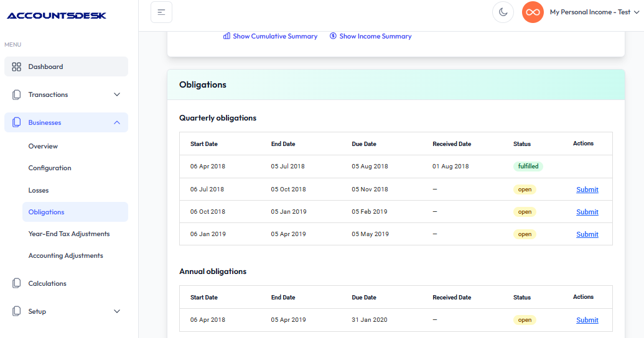Viewport: 644px width, 338px height.
Task: Open the Losses submenu item
Action: [x=39, y=190]
